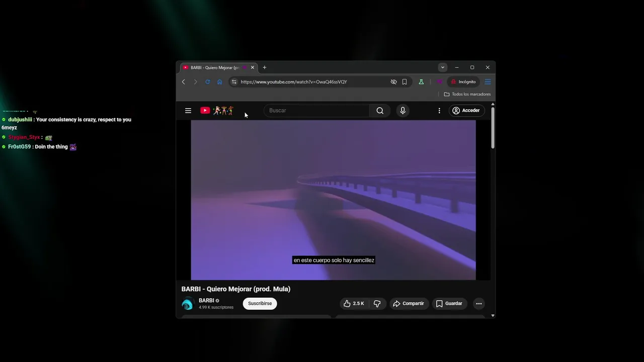Image resolution: width=644 pixels, height=362 pixels.
Task: Click Acceder sign-in button
Action: (x=466, y=111)
